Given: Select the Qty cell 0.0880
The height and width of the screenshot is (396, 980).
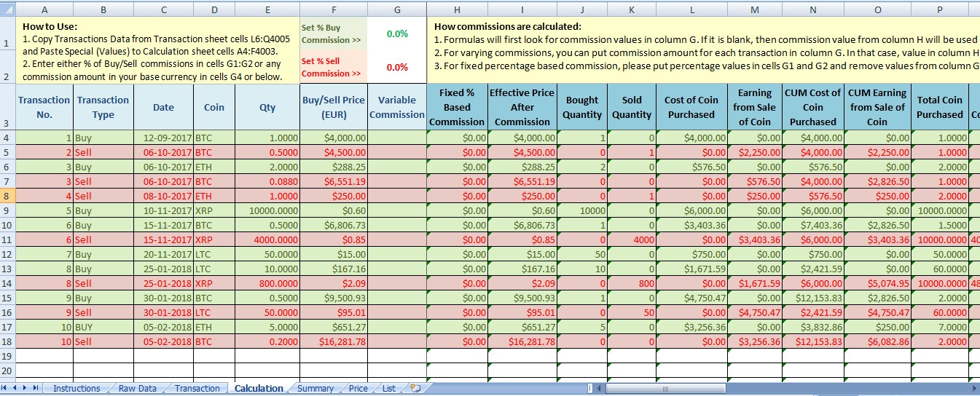Looking at the screenshot, I should [267, 181].
